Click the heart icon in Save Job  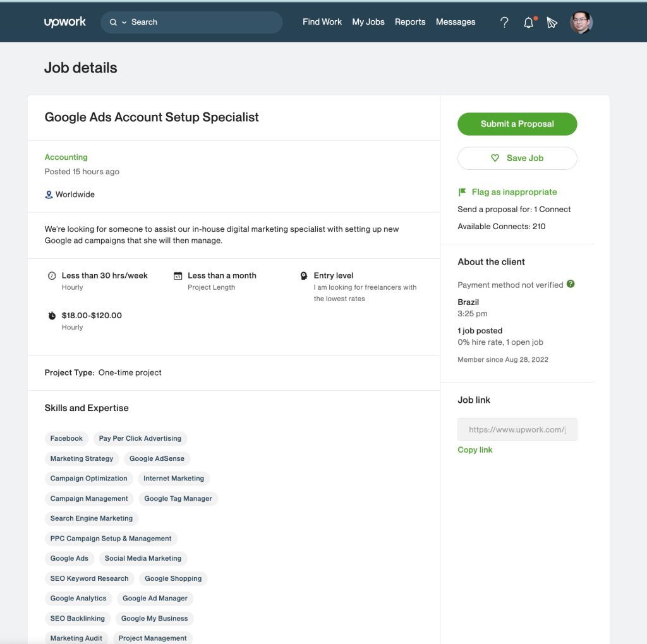tap(495, 158)
